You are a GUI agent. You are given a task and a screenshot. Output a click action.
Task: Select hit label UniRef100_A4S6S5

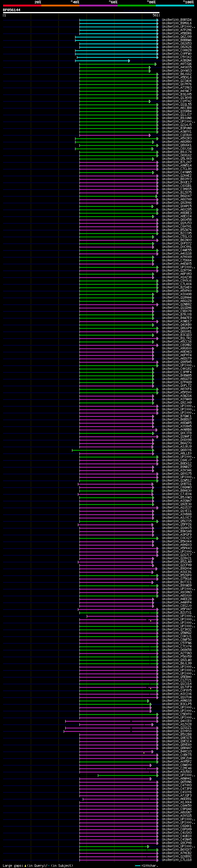click(x=177, y=67)
